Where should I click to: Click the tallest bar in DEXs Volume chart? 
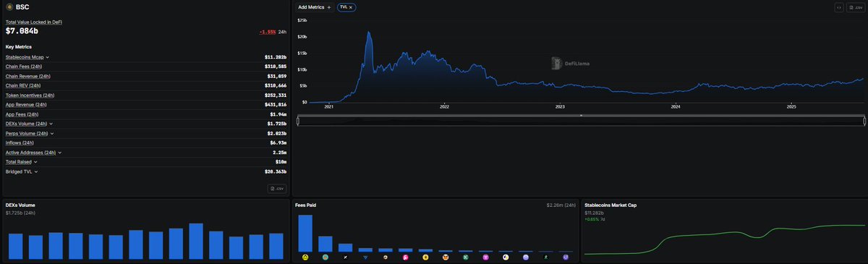tap(196, 242)
